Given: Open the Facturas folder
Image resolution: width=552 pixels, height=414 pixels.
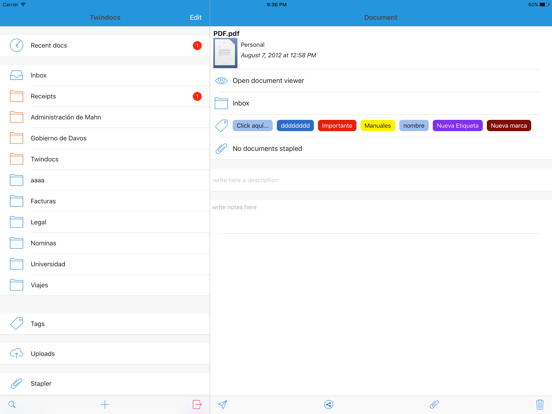Looking at the screenshot, I should click(x=105, y=201).
